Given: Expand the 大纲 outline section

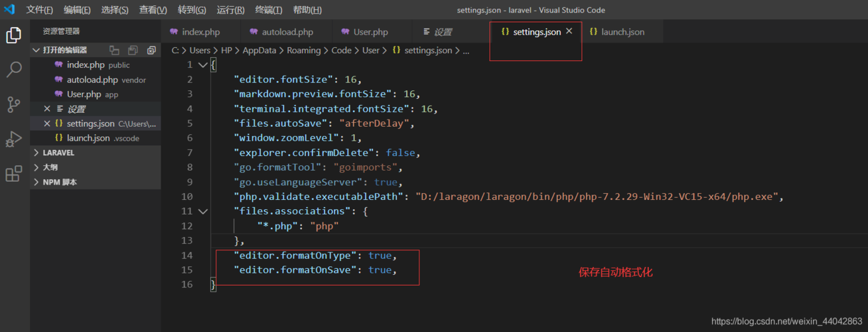Looking at the screenshot, I should pos(36,167).
